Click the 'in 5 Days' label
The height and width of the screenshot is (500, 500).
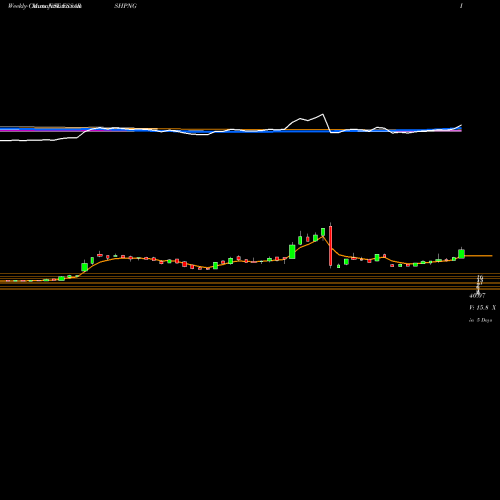point(480,320)
